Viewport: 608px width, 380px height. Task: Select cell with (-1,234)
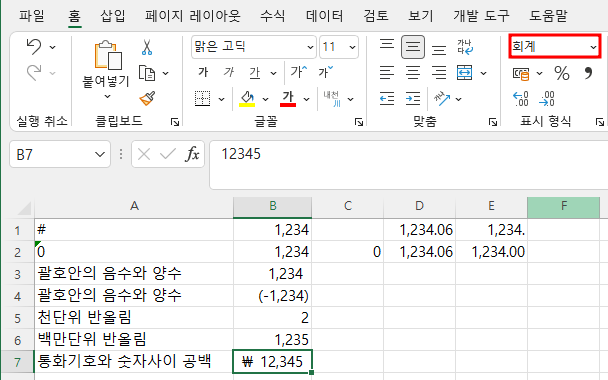pos(272,295)
